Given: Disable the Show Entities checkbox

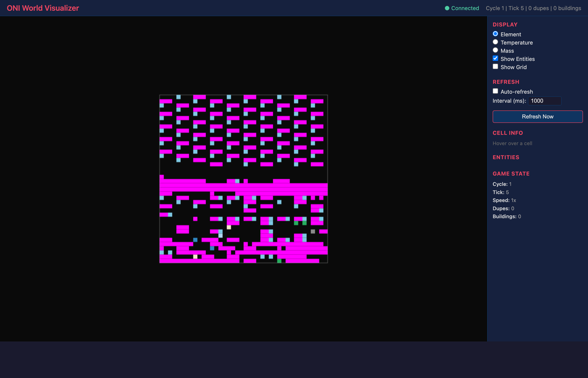Looking at the screenshot, I should pyautogui.click(x=495, y=58).
